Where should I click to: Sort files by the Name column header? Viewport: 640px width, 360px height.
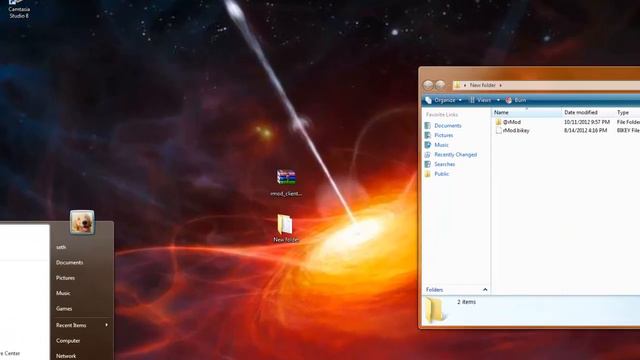pos(527,112)
